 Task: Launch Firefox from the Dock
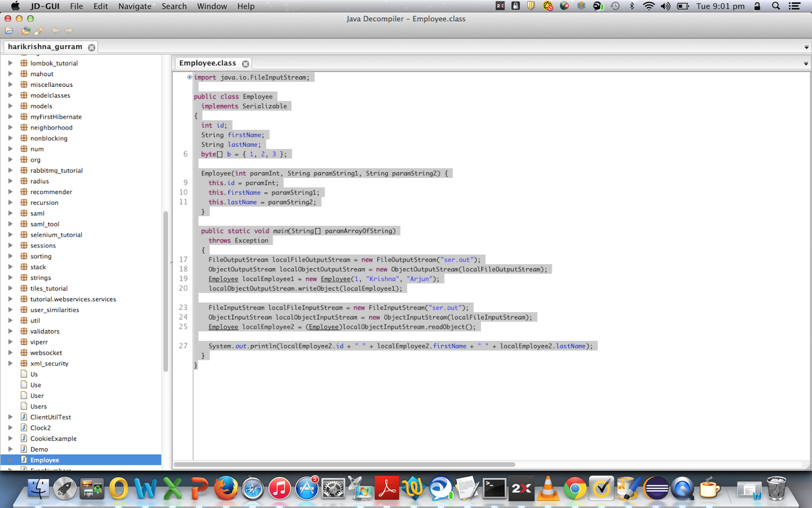point(225,488)
